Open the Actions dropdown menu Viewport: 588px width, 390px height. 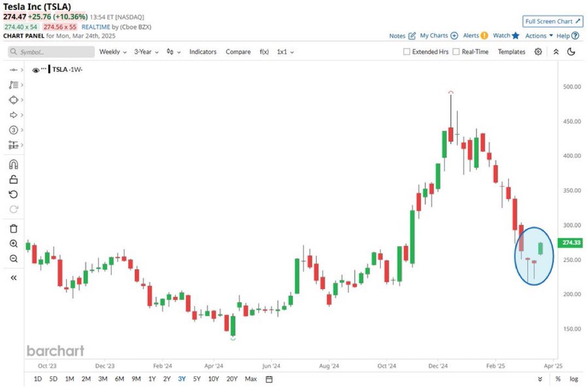click(539, 36)
